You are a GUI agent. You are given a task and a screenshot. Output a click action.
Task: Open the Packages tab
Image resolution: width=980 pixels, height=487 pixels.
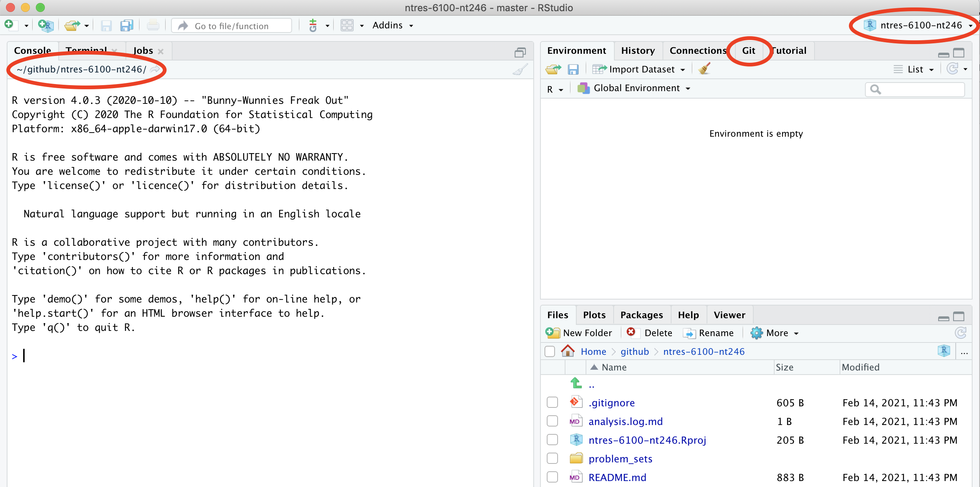(641, 315)
